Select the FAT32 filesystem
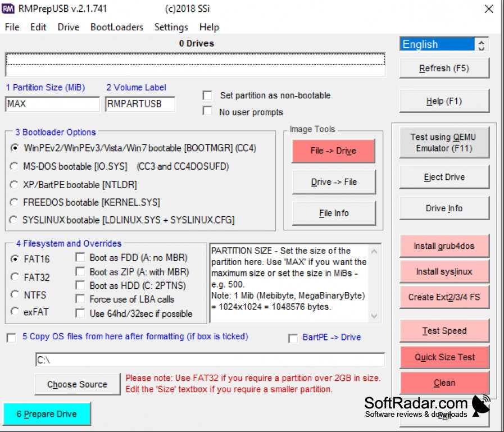This screenshot has height=432, width=504. point(15,277)
